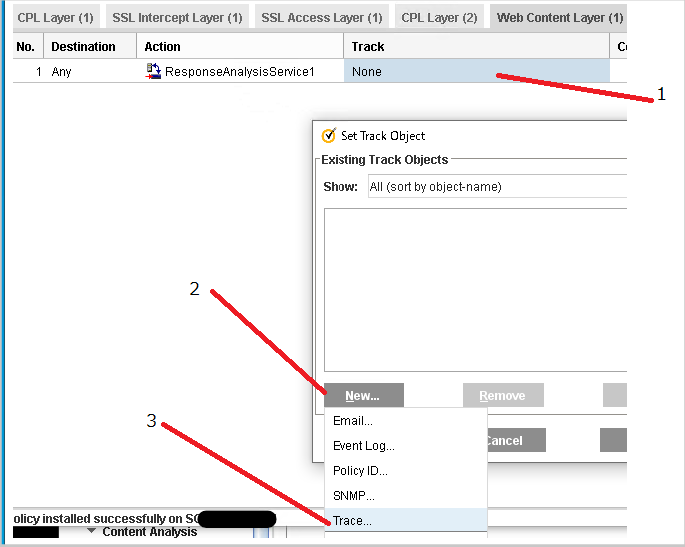Collapse the Content Analysis section arrow

coord(91,531)
